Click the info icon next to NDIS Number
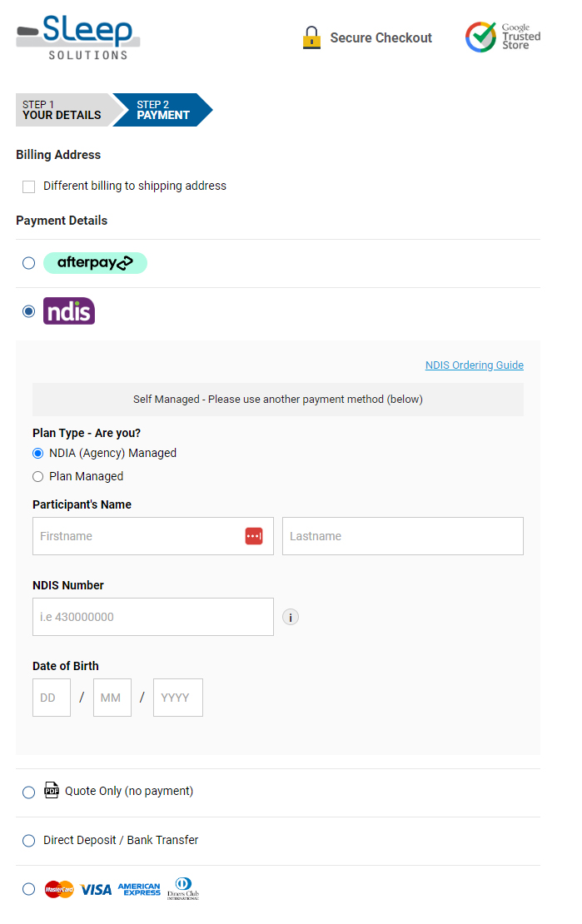582x924 pixels. pyautogui.click(x=290, y=617)
